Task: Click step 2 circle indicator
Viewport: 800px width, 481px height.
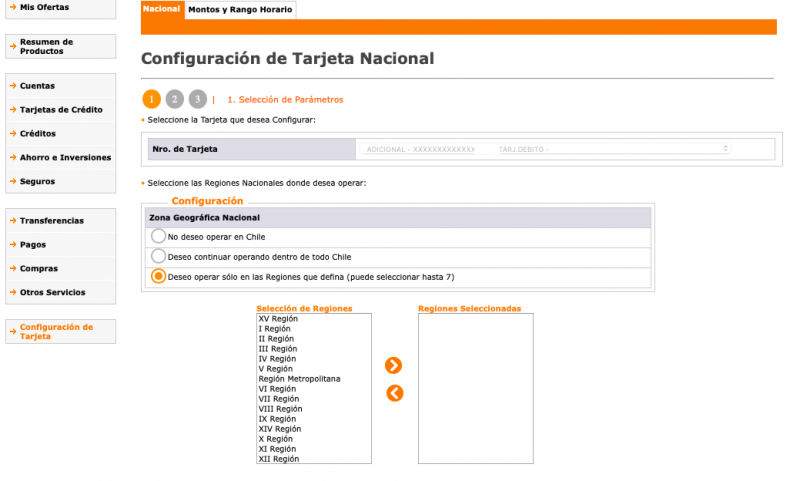Action: pos(174,99)
